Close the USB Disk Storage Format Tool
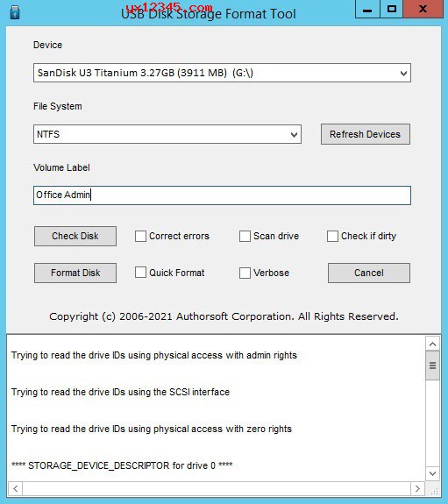This screenshot has height=504, width=448. pos(423,9)
